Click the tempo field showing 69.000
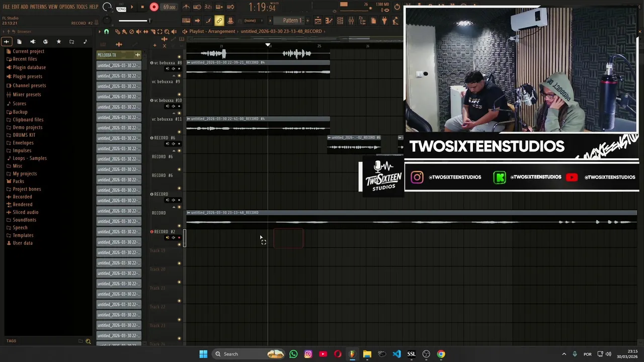 click(169, 7)
